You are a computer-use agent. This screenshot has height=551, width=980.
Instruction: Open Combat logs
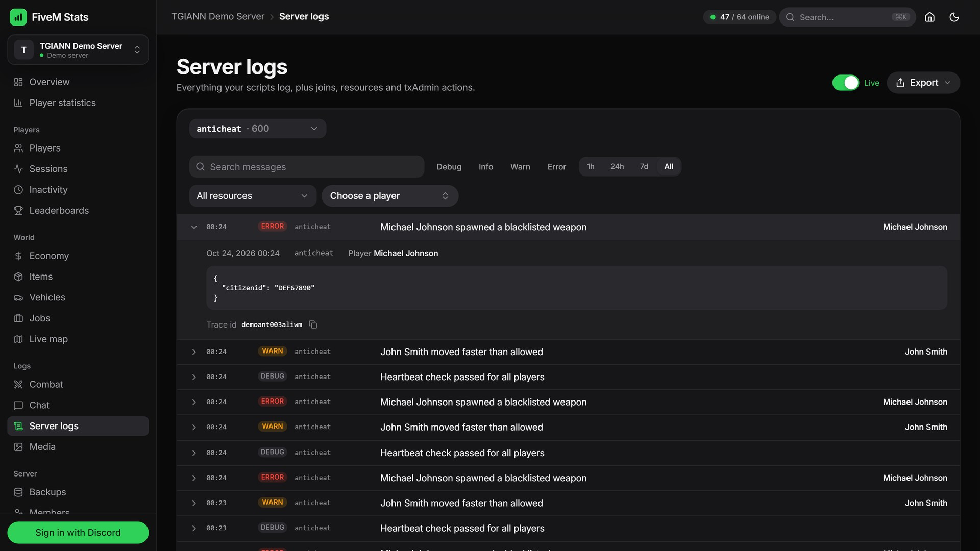[78, 384]
